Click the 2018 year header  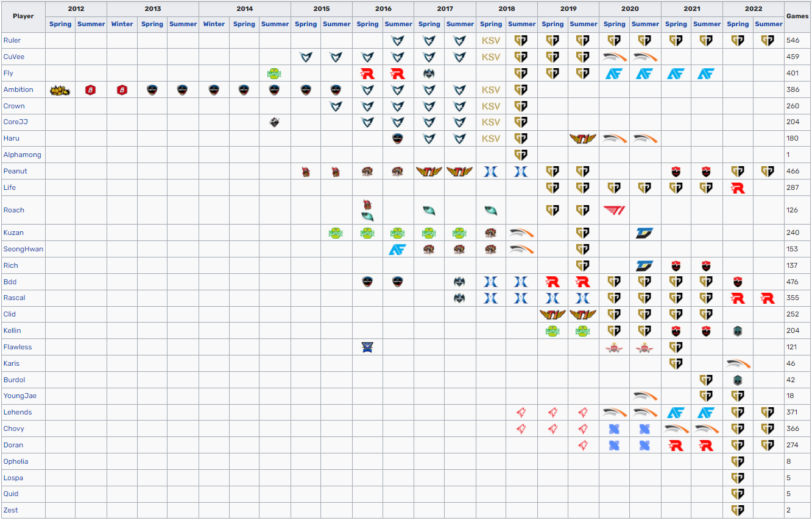coord(506,9)
